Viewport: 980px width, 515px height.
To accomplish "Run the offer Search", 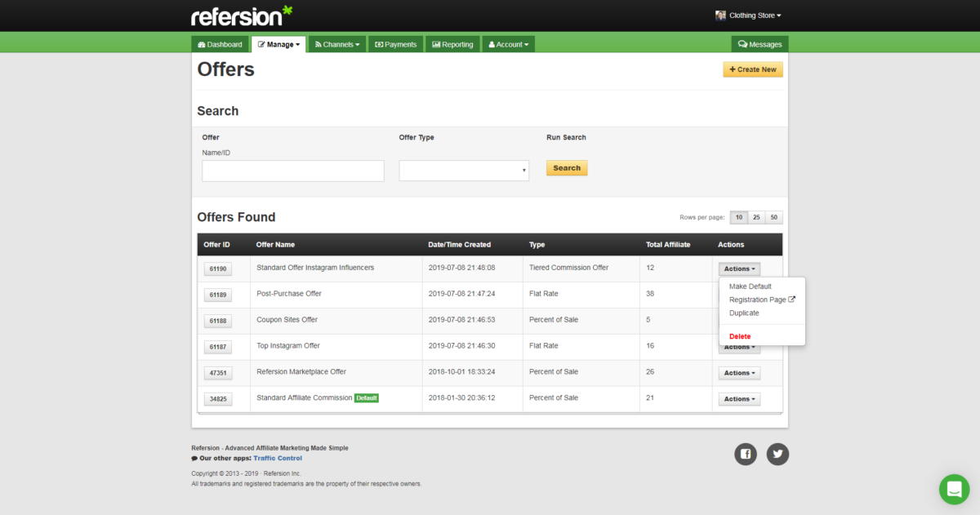I will pyautogui.click(x=566, y=167).
